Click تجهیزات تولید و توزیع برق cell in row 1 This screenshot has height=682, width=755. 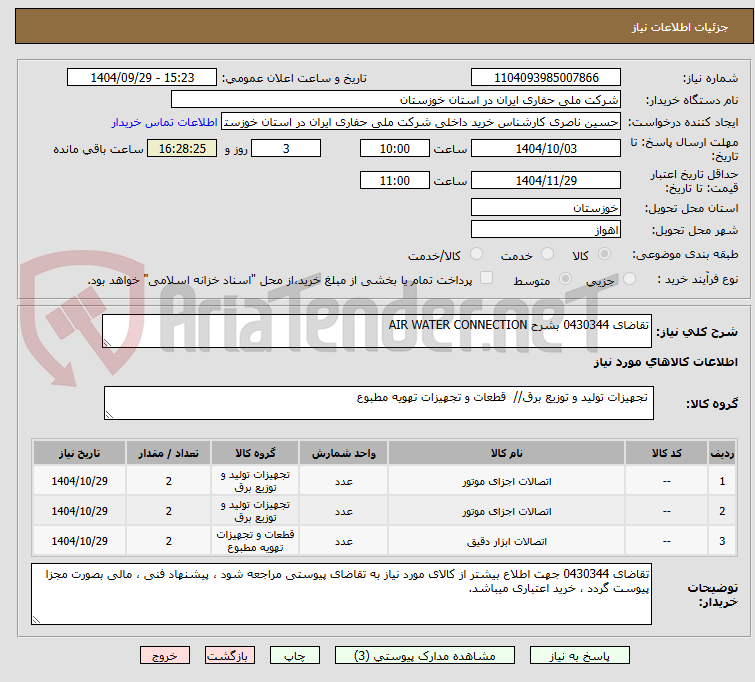(255, 481)
